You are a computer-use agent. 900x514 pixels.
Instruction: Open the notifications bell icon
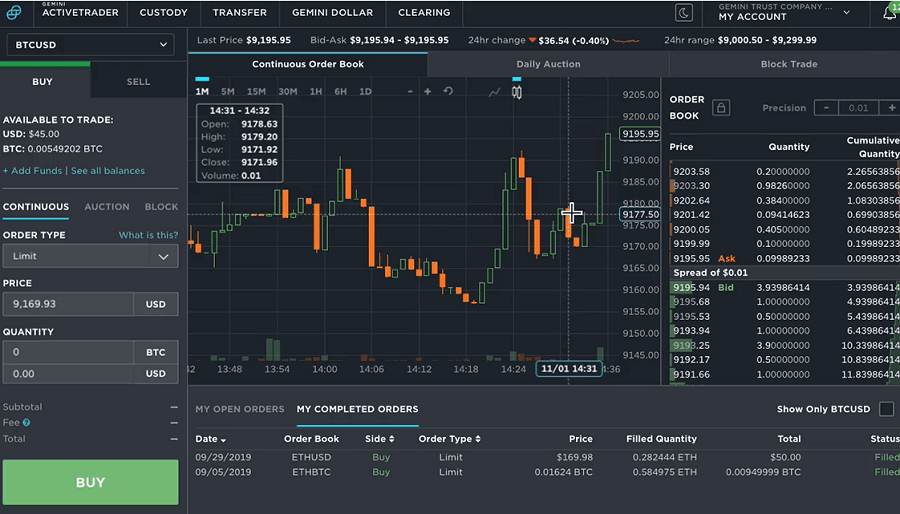coord(890,13)
